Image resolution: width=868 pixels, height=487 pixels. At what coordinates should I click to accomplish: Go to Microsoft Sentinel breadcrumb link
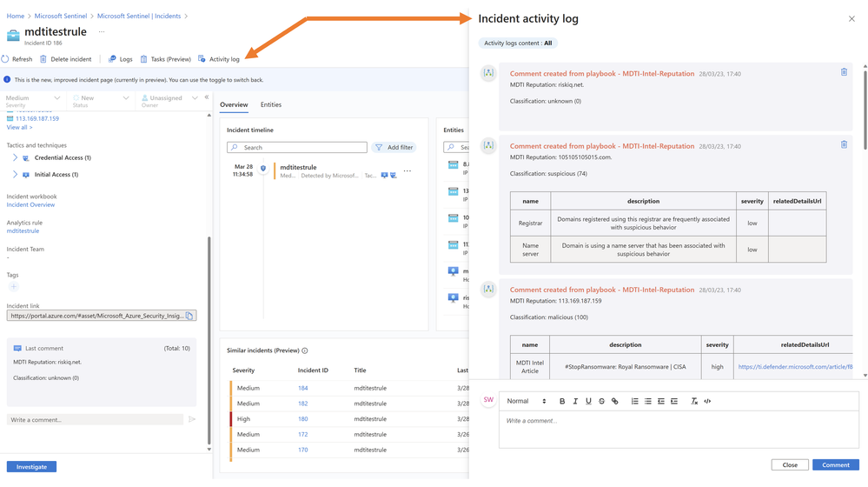pos(60,16)
